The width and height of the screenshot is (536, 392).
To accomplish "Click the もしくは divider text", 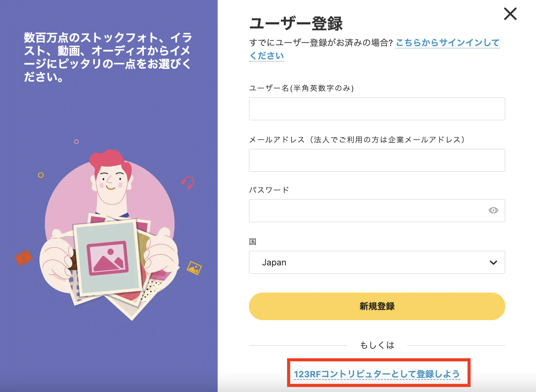I will click(x=377, y=345).
